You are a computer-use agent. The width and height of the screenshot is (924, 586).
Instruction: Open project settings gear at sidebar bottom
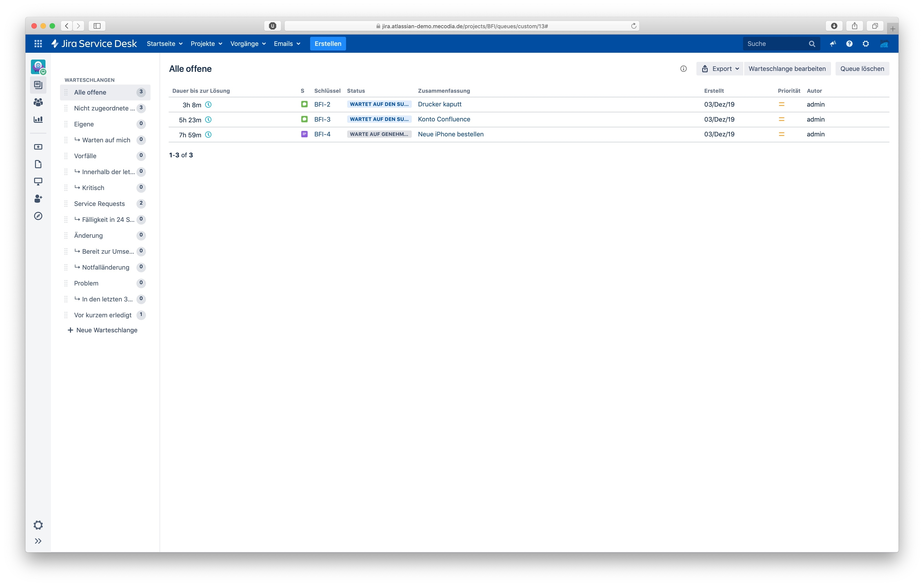pos(38,525)
